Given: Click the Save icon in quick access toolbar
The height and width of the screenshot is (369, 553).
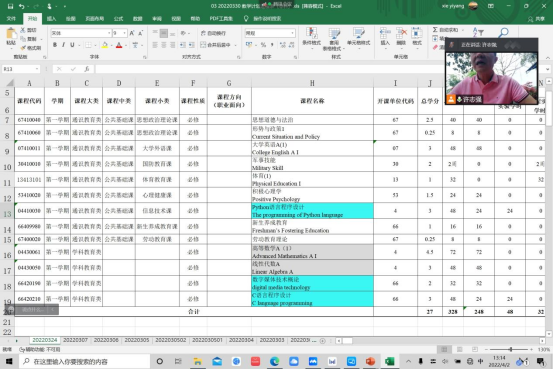Looking at the screenshot, I should click(x=10, y=6).
